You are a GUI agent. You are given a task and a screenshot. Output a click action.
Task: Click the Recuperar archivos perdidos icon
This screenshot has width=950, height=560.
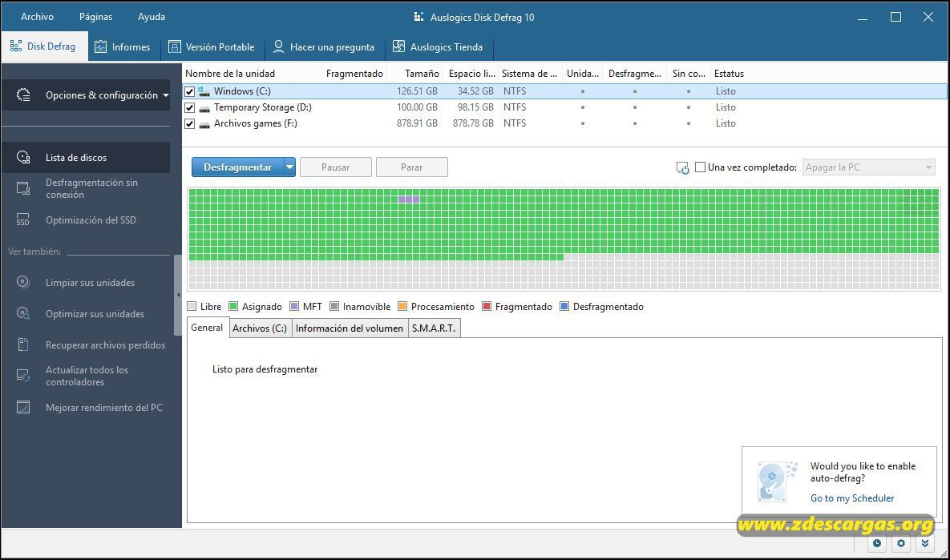tap(23, 344)
